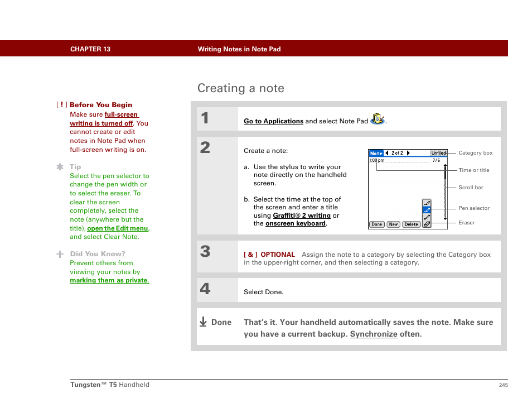
Task: Select the '1:00 pm' time field
Action: pyautogui.click(x=376, y=160)
